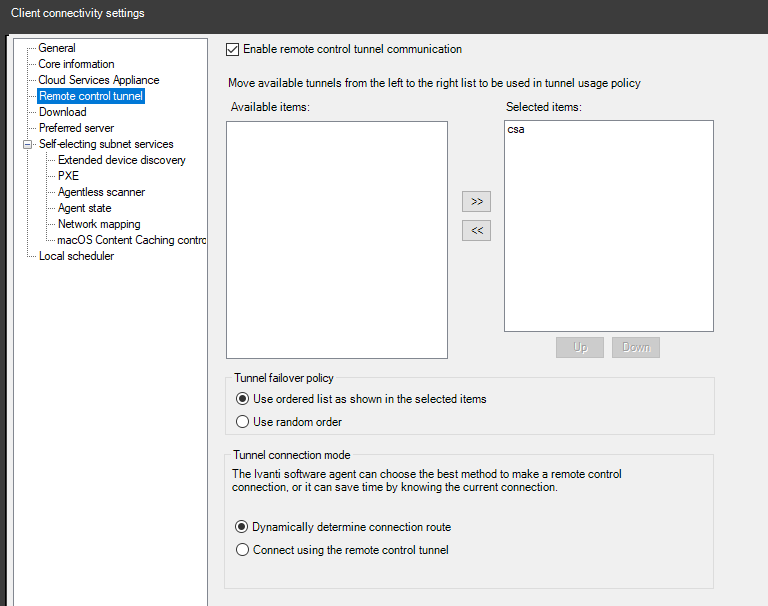
Task: Open the PXE subnet service page
Action: (68, 176)
